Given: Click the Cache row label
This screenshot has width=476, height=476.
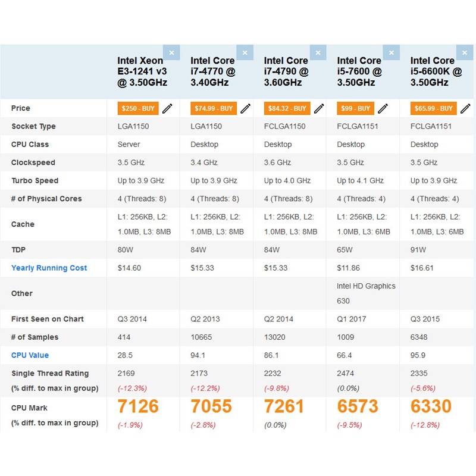Looking at the screenshot, I should tap(23, 224).
